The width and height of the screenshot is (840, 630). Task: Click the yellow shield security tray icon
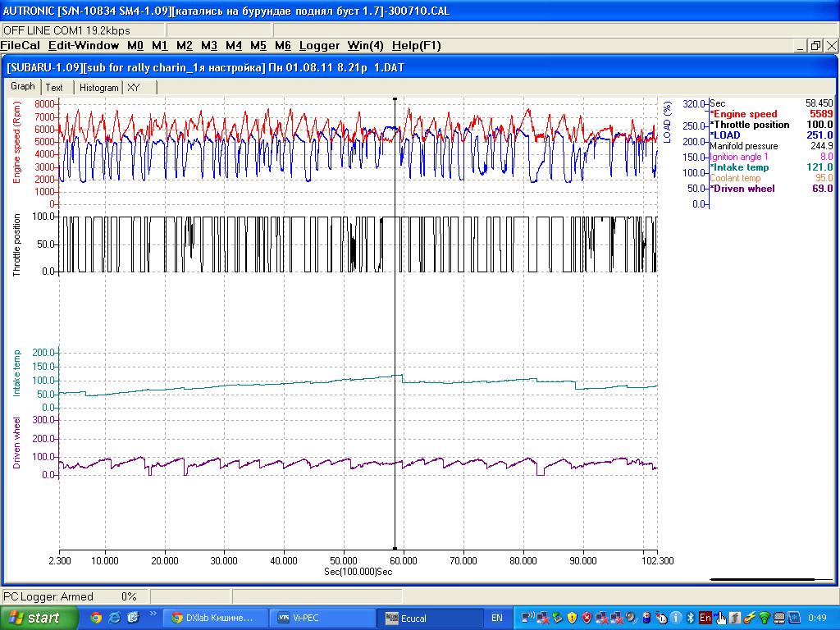pos(573,618)
